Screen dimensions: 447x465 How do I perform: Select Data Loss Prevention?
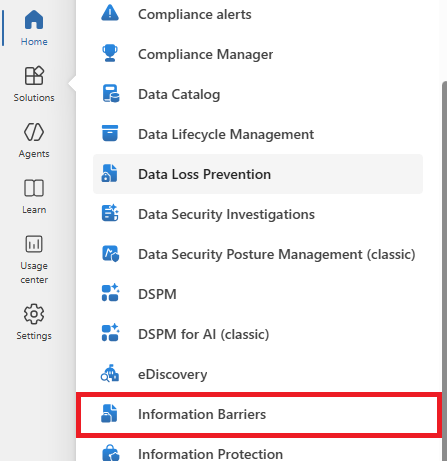(258, 174)
